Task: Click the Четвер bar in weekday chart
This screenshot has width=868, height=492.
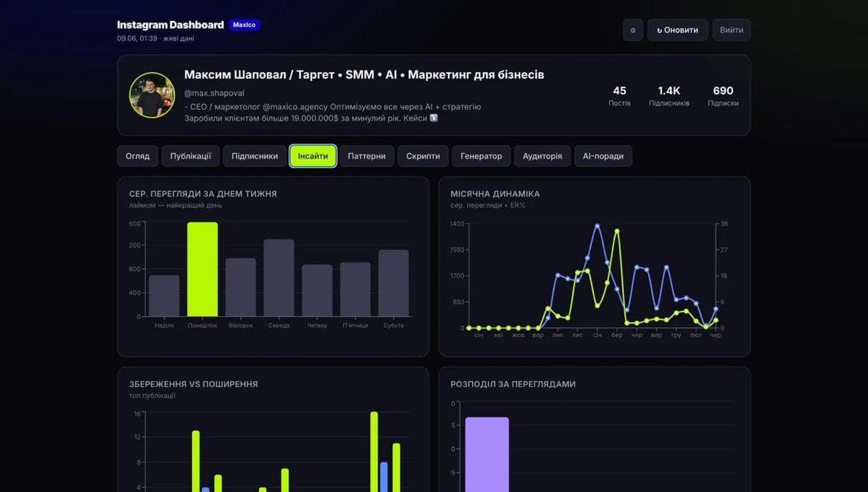Action: pyautogui.click(x=317, y=291)
